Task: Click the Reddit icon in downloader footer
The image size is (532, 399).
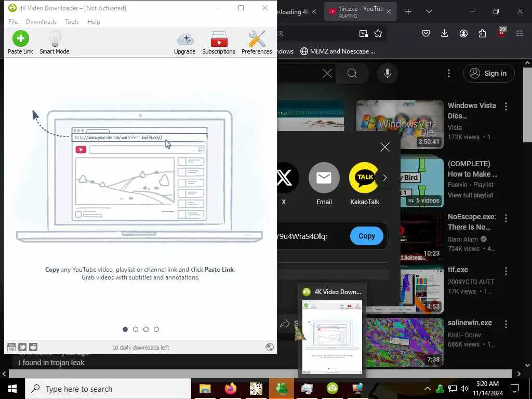Action: click(x=33, y=347)
